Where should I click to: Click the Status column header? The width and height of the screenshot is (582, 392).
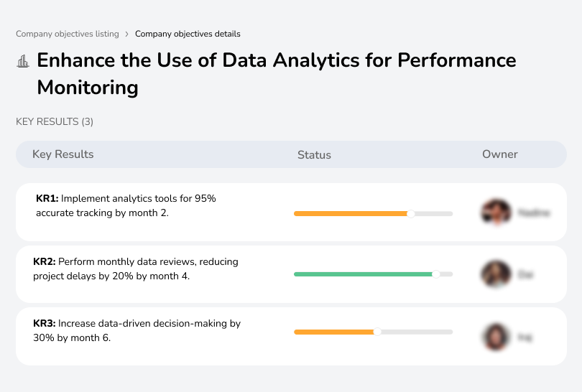tap(314, 155)
